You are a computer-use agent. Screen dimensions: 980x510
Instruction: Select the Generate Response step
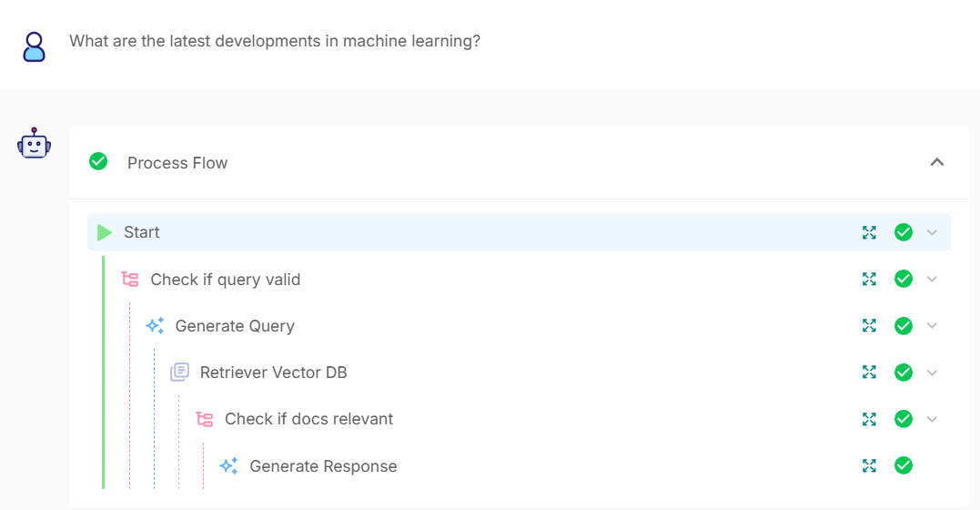click(323, 466)
